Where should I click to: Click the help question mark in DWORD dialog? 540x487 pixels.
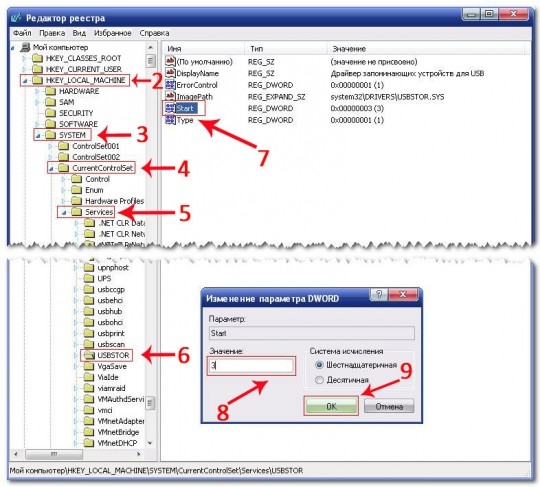[x=378, y=294]
